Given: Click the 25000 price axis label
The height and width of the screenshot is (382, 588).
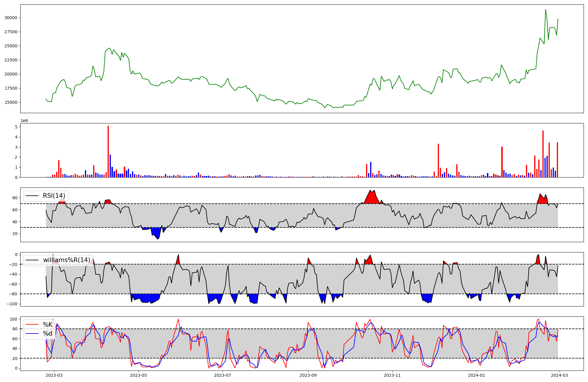Looking at the screenshot, I should [11, 46].
